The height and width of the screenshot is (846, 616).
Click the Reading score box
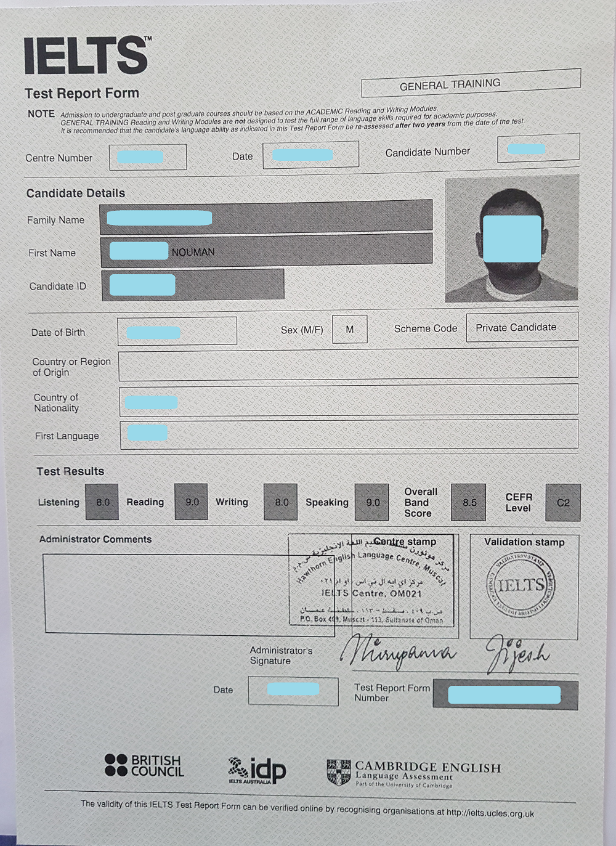(192, 502)
